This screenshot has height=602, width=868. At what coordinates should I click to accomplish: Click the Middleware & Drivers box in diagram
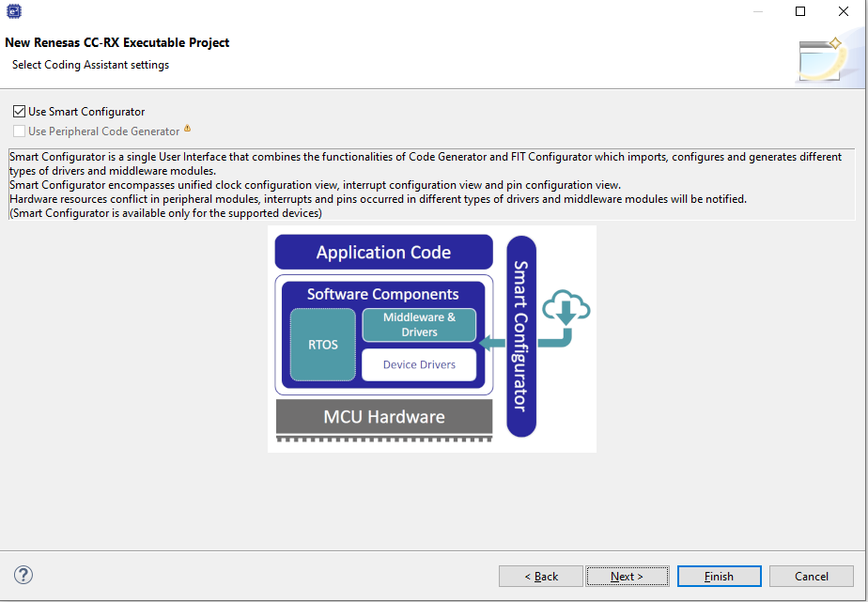(x=419, y=325)
